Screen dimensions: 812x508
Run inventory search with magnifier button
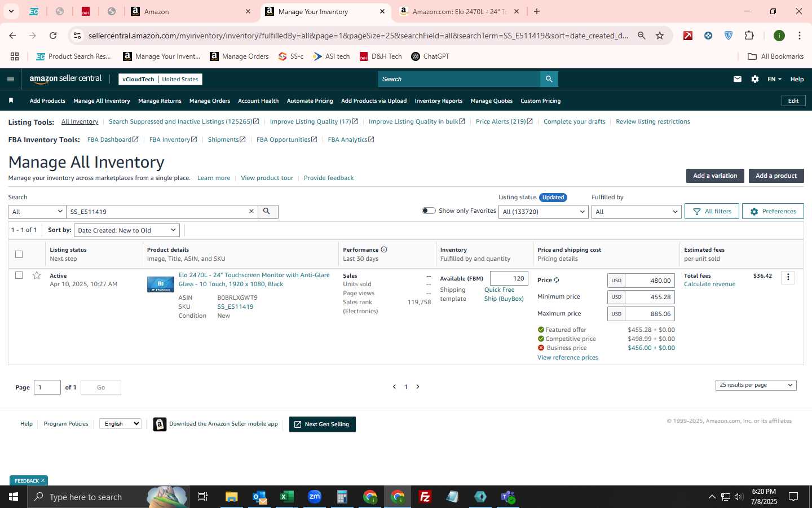point(267,211)
